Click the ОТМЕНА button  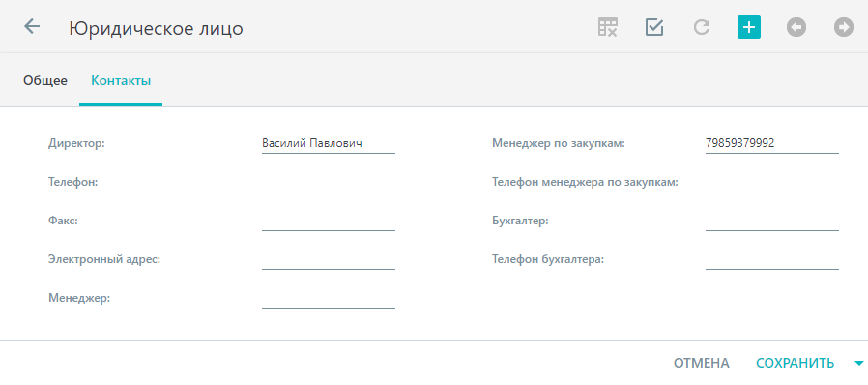coord(702,364)
